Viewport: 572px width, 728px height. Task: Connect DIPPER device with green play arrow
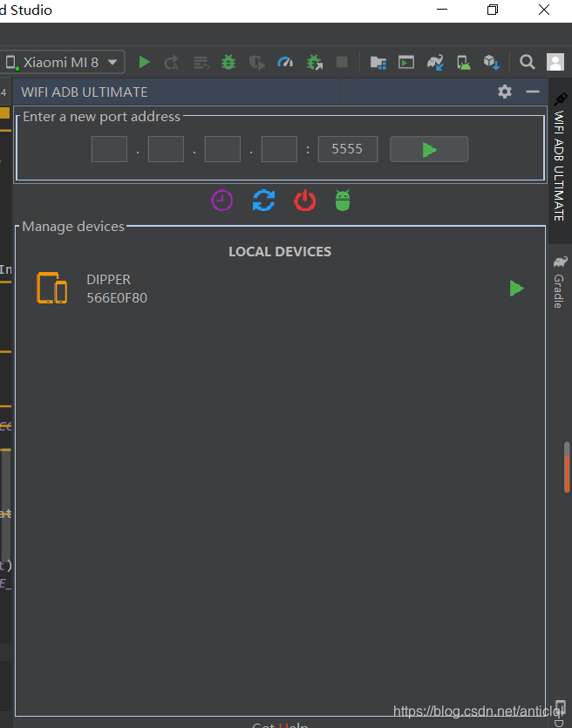point(516,289)
